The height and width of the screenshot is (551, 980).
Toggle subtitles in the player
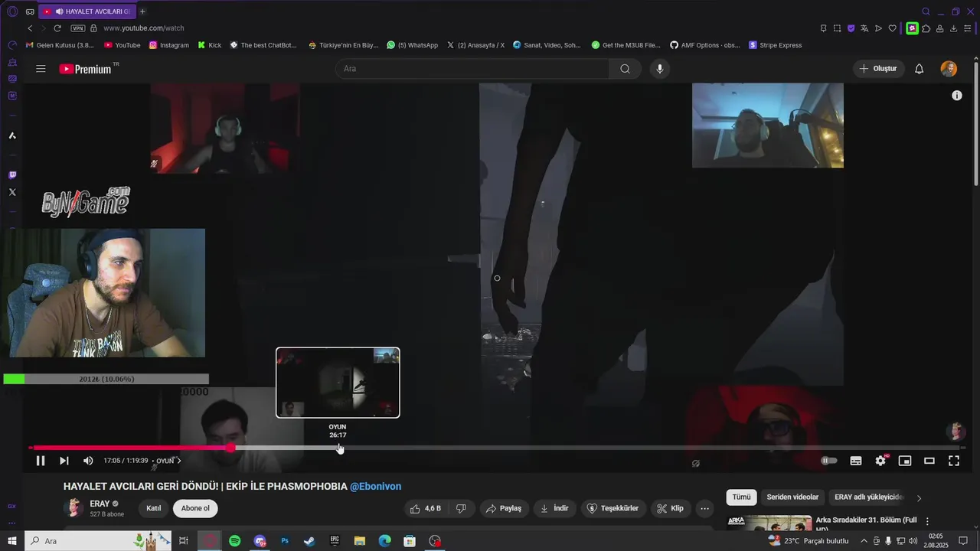856,461
